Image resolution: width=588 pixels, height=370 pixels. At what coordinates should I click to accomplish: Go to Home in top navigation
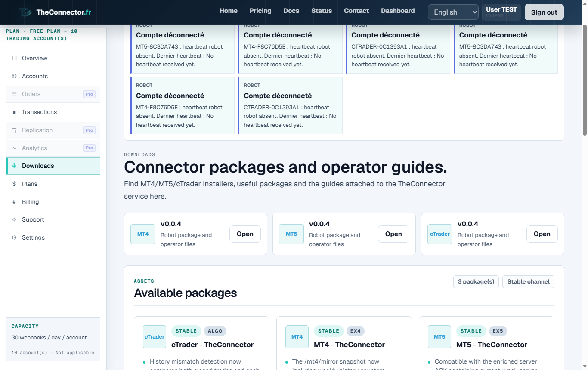229,11
